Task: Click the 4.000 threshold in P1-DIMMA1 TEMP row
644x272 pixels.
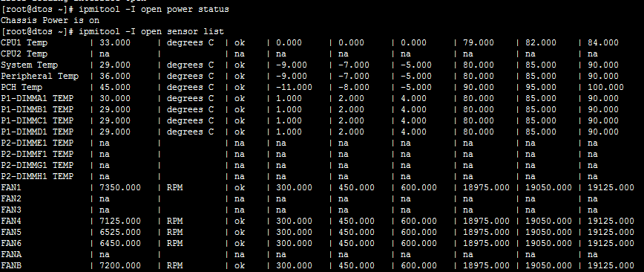Action: click(x=413, y=98)
